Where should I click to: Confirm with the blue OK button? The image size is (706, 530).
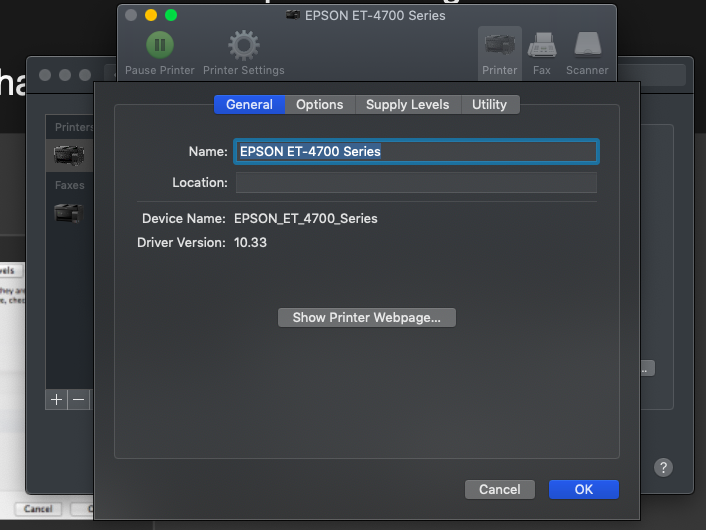point(584,489)
